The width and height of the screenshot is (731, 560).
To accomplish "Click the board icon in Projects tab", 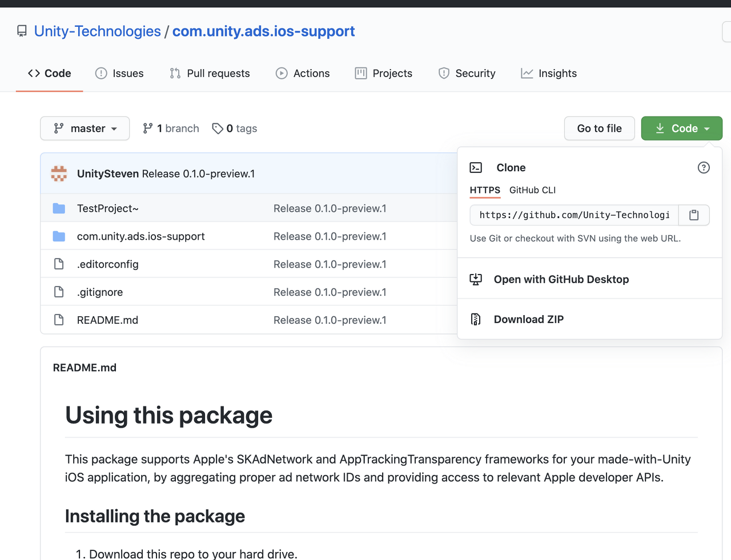I will 361,73.
